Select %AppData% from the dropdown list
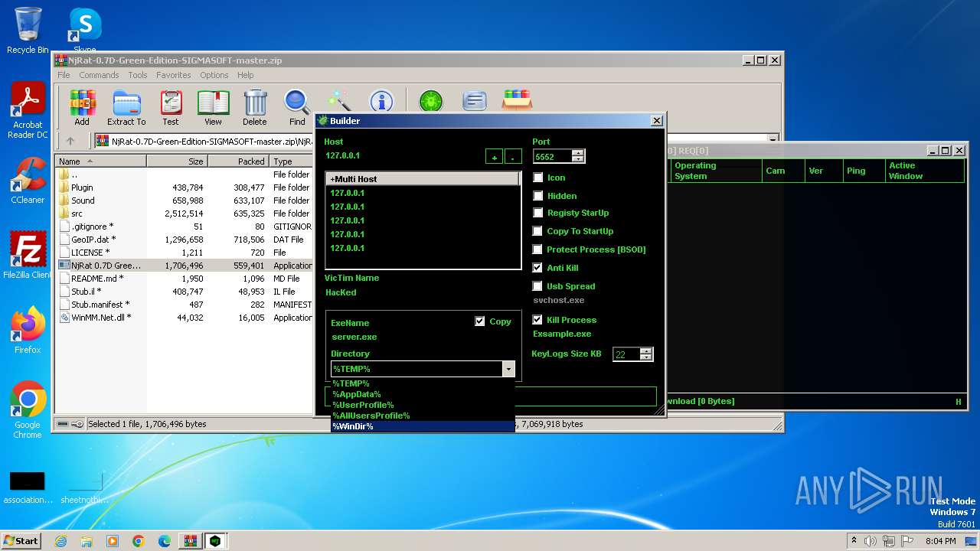This screenshot has width=980, height=551. point(423,394)
